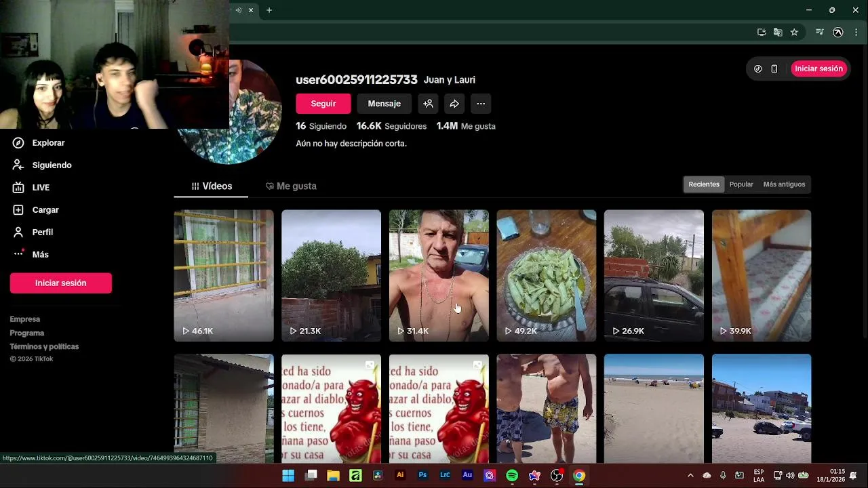Open the video with 31.4K views
This screenshot has width=868, height=488.
[x=439, y=275]
